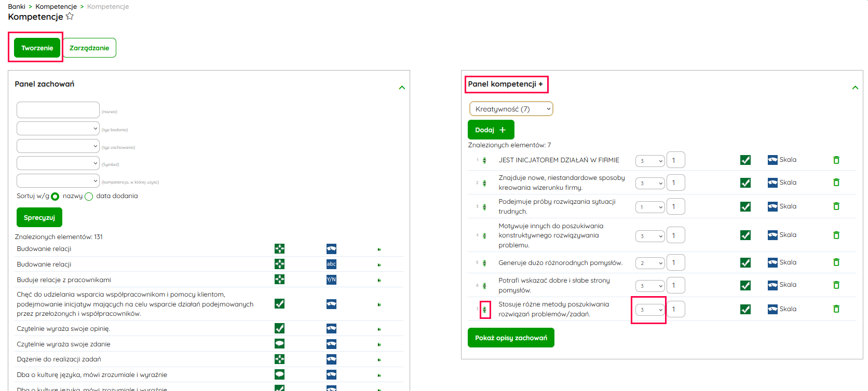Click the nazwa text input field
Screen dimensions: 868x391
pos(58,110)
